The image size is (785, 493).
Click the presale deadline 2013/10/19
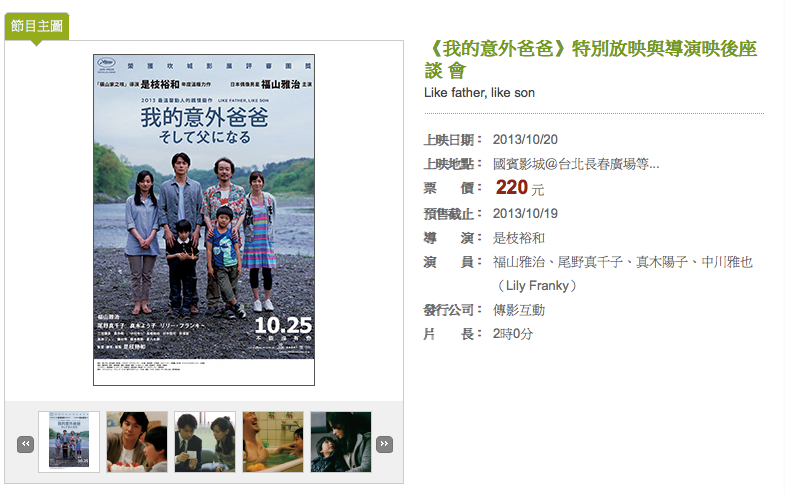pyautogui.click(x=525, y=214)
